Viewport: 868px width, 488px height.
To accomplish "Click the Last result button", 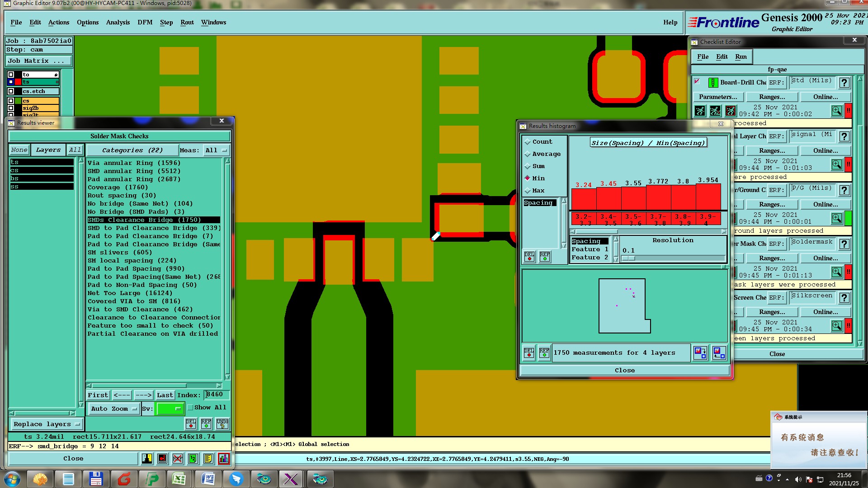I will tap(165, 395).
